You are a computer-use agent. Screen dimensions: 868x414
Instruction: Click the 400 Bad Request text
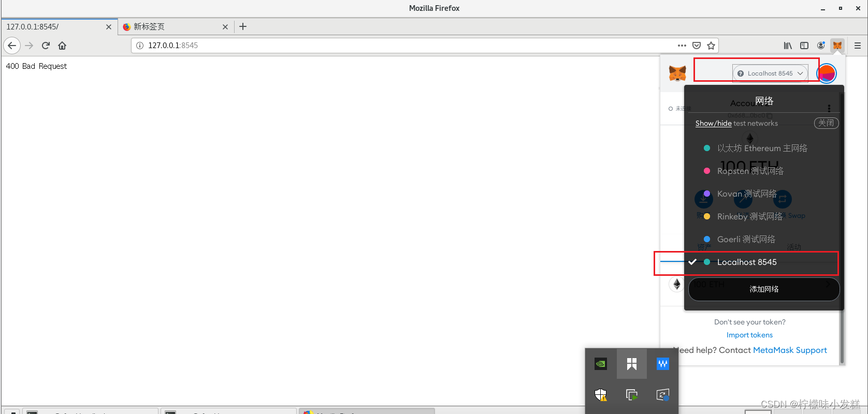36,66
